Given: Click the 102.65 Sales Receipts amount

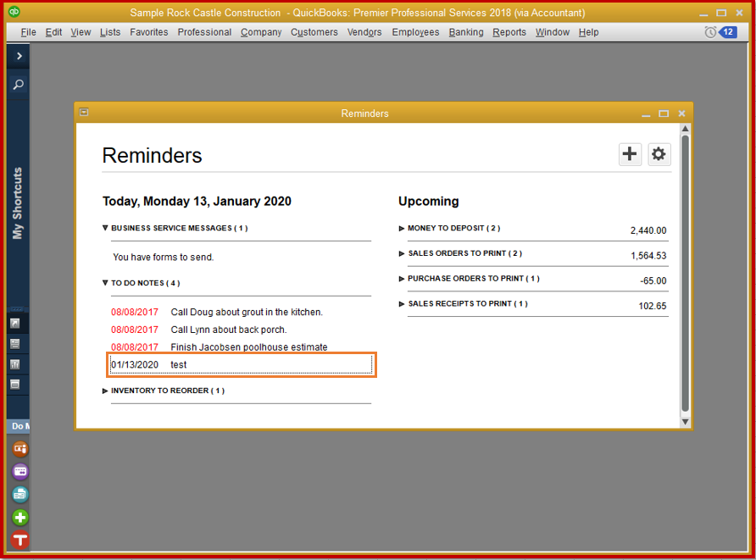Looking at the screenshot, I should point(653,306).
